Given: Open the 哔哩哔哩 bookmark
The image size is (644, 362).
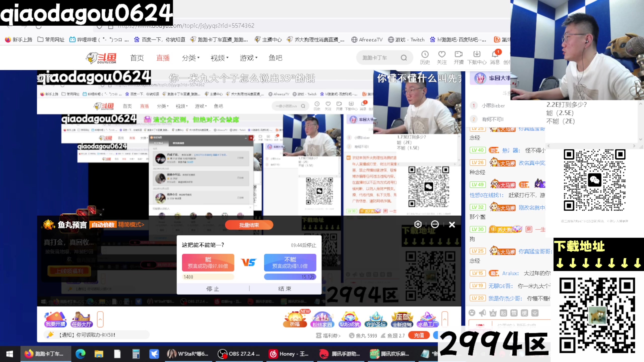Looking at the screenshot, I should pyautogui.click(x=99, y=39).
